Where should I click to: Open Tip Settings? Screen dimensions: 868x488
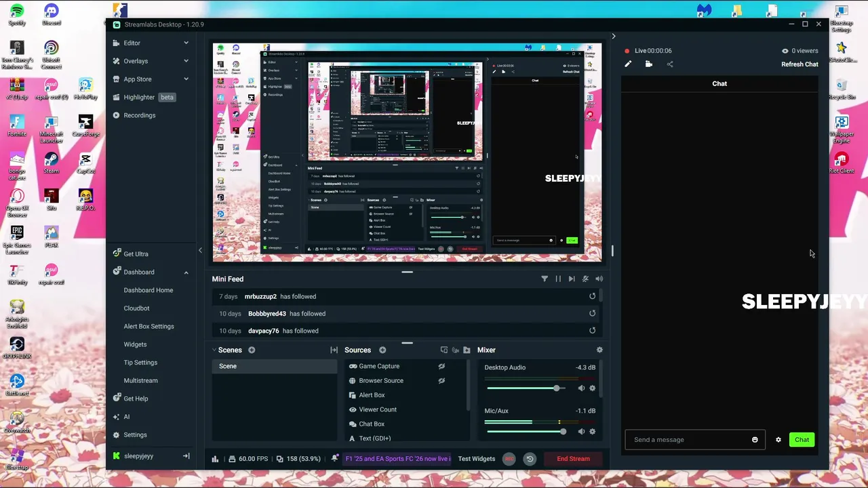point(140,363)
